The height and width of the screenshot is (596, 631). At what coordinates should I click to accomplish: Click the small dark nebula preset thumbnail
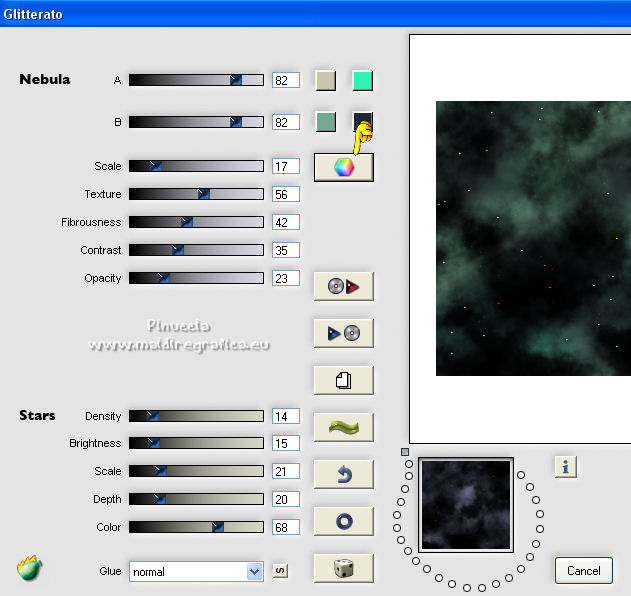point(465,505)
